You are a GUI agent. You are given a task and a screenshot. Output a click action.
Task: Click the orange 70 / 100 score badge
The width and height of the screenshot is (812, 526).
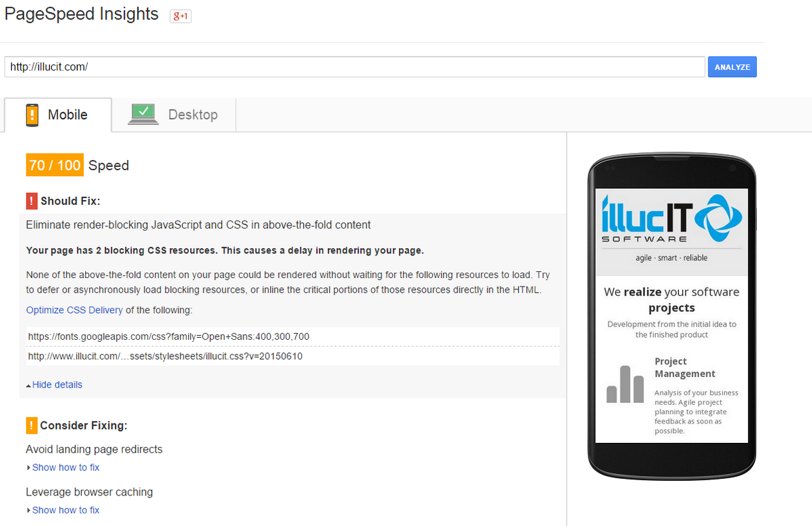click(55, 165)
